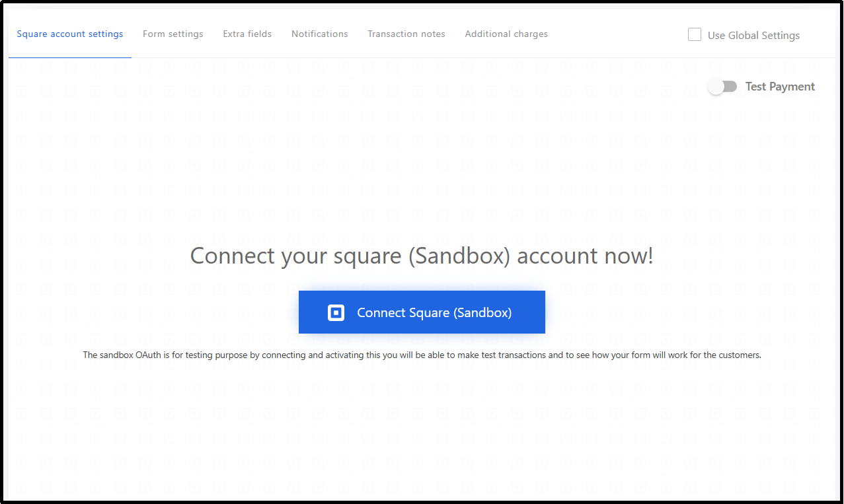This screenshot has height=504, width=844.
Task: Enable the Use Global Settings checkbox
Action: click(x=694, y=34)
